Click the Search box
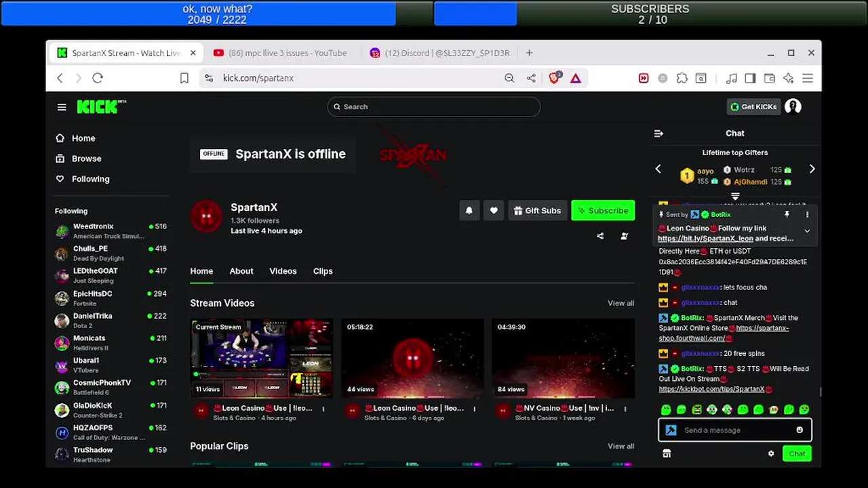Viewport: 868px width, 488px height. click(434, 106)
